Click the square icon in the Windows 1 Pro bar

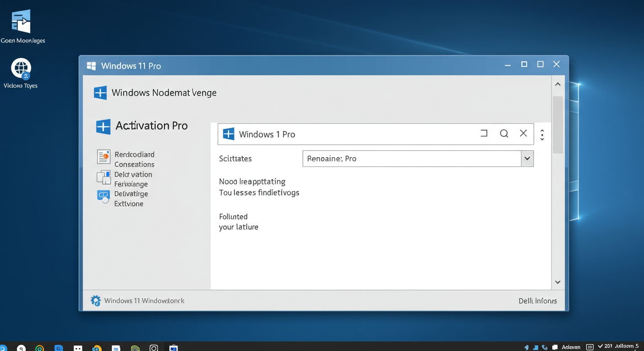click(484, 133)
